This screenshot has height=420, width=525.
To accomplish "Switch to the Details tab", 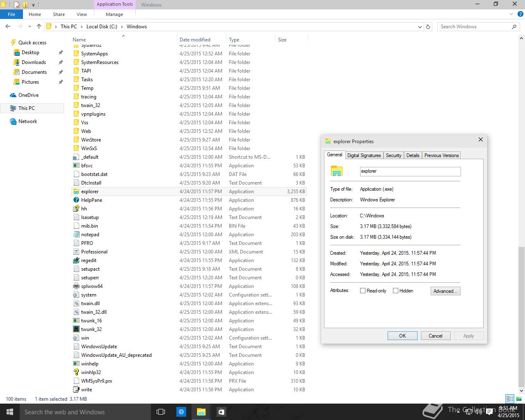I will click(413, 155).
